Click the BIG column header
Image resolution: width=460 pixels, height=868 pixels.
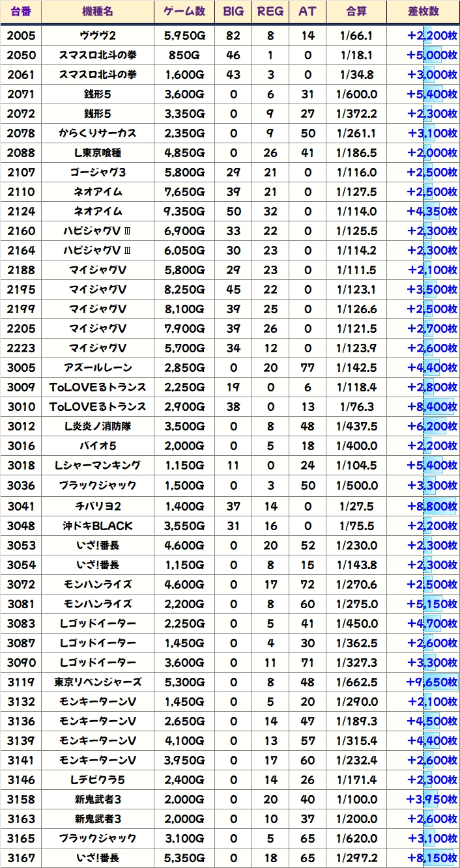click(x=233, y=12)
